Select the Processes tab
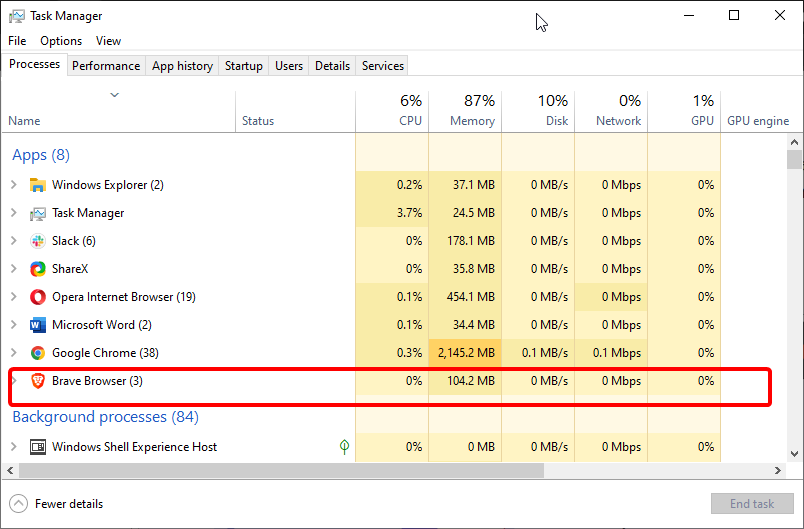The height and width of the screenshot is (529, 804). 34,64
